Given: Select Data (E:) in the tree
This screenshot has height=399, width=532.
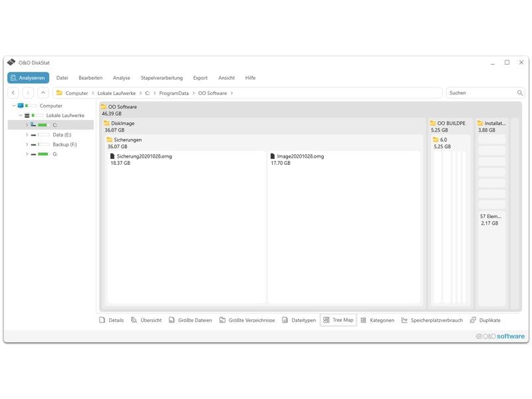Looking at the screenshot, I should 62,135.
